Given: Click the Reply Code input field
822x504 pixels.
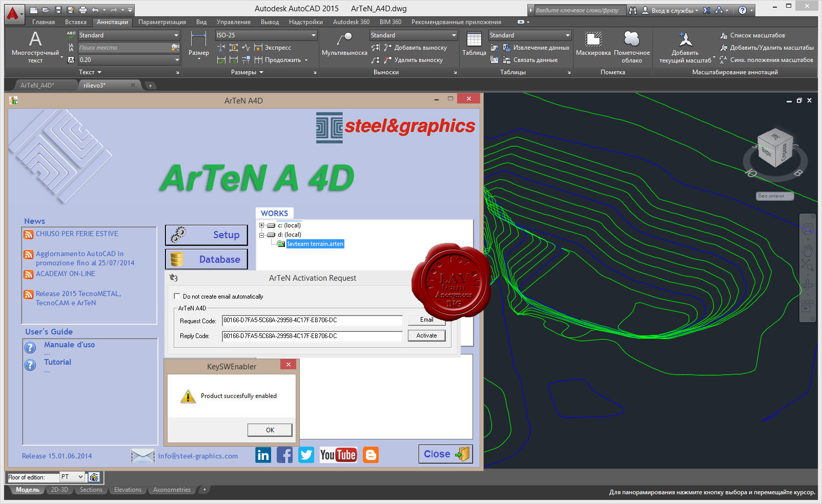Looking at the screenshot, I should [x=312, y=337].
